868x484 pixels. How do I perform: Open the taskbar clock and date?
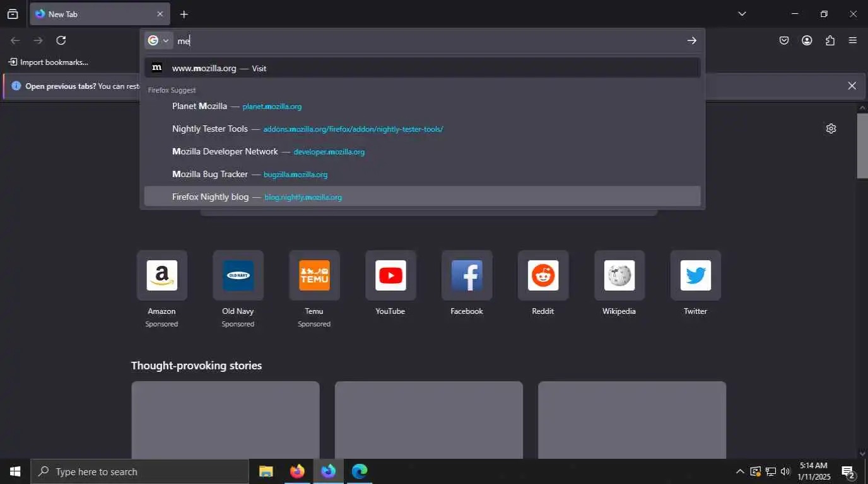point(814,471)
